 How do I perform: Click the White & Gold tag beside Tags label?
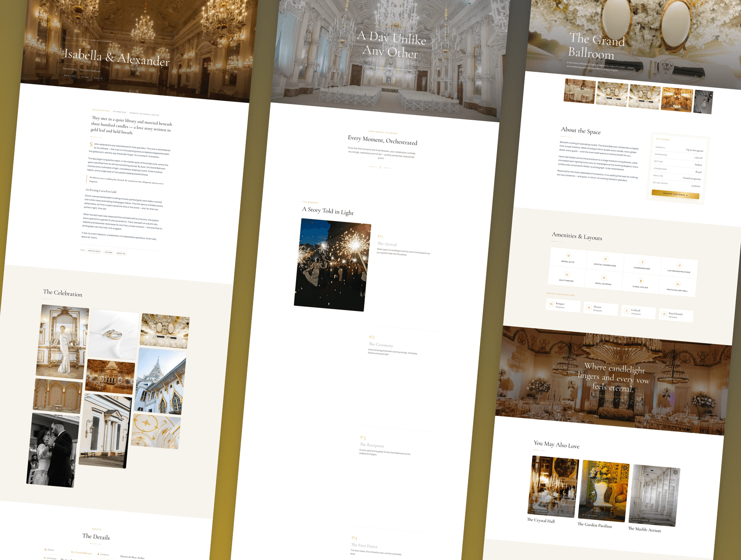[x=95, y=251]
